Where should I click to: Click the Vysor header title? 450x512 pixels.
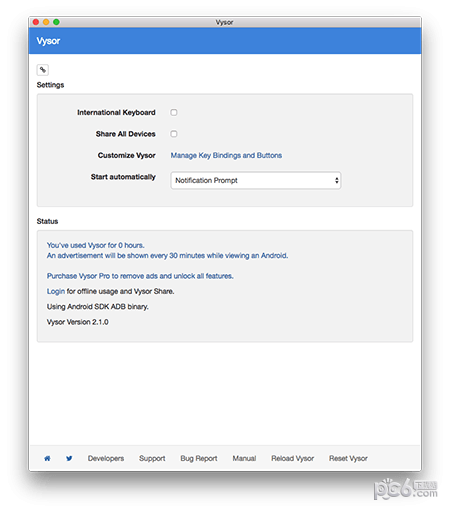coord(48,41)
